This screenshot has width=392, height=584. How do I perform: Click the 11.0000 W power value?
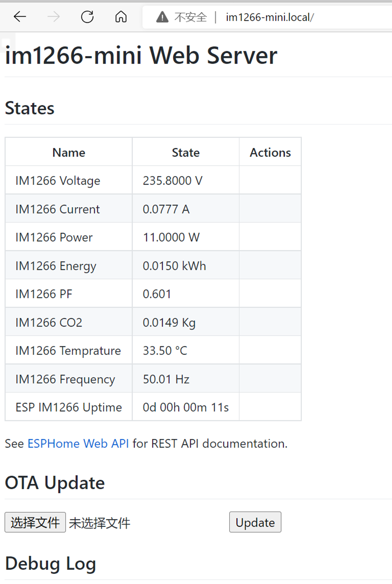pyautogui.click(x=171, y=237)
